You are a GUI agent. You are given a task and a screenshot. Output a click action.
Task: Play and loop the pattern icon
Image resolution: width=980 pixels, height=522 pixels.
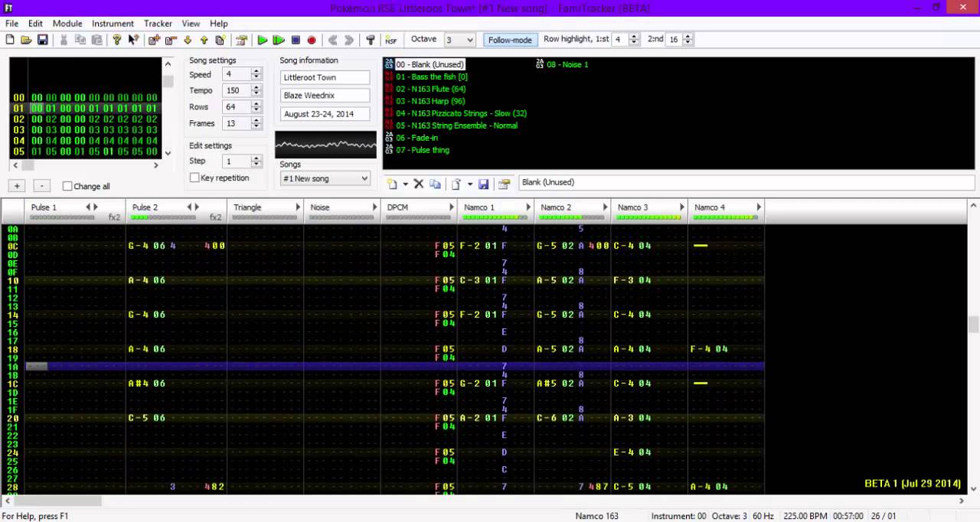(279, 40)
